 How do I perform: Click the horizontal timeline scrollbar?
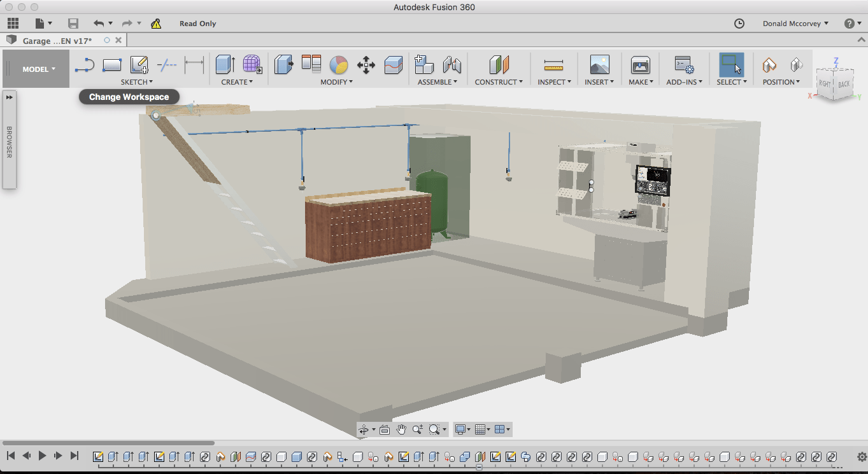tap(108, 443)
